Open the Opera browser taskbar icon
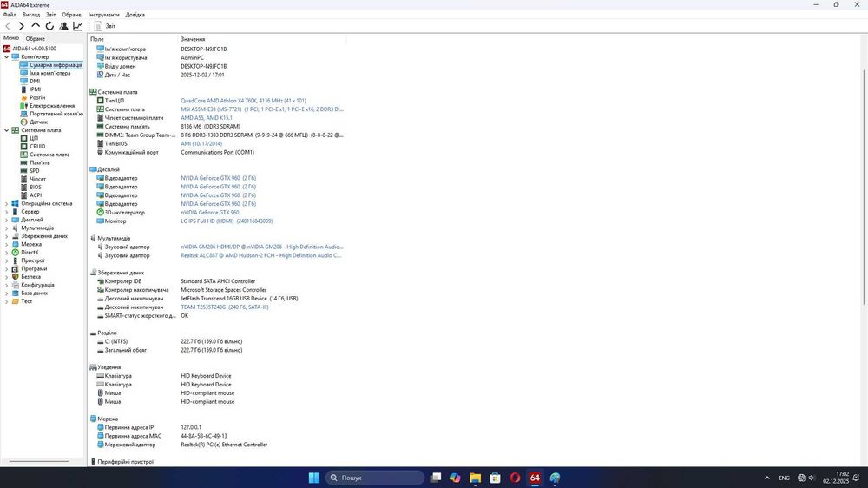 [515, 478]
